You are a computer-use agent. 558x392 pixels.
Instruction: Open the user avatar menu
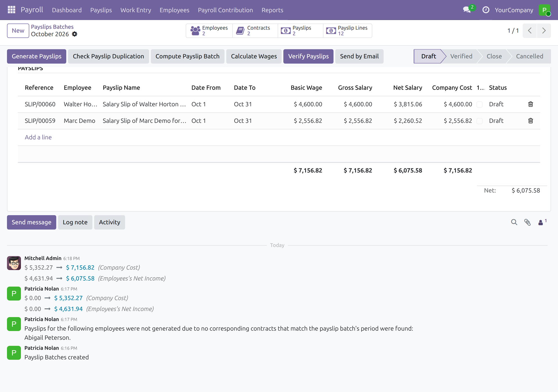[544, 10]
